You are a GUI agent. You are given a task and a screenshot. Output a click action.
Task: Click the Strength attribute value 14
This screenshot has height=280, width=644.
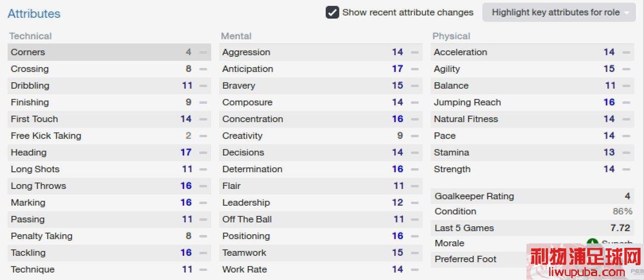pyautogui.click(x=609, y=169)
